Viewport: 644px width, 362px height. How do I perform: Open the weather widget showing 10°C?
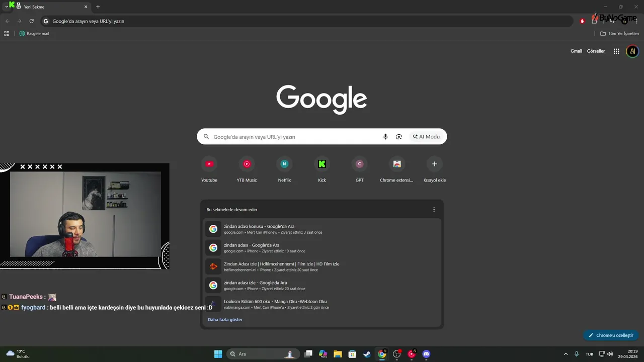[18, 354]
